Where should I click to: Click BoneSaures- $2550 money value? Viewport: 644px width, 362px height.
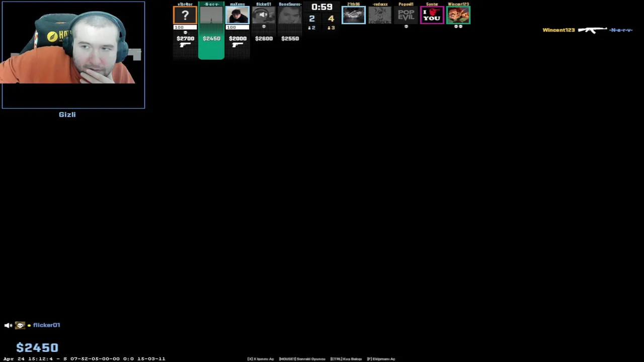pos(290,38)
